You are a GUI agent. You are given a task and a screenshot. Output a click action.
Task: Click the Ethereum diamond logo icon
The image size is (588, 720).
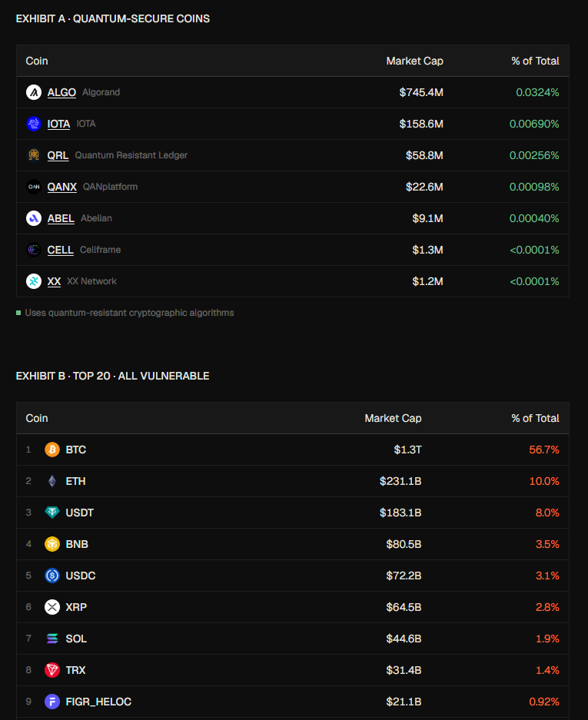[52, 481]
